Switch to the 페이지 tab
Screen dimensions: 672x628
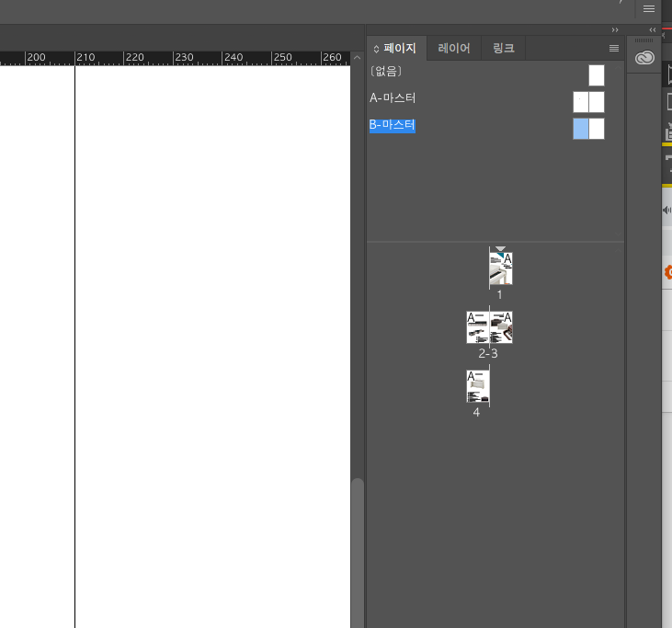399,48
